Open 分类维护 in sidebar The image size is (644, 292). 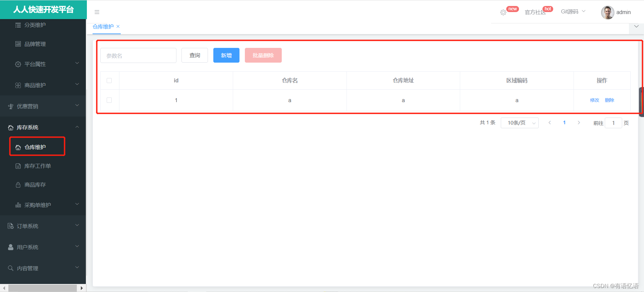(x=35, y=25)
